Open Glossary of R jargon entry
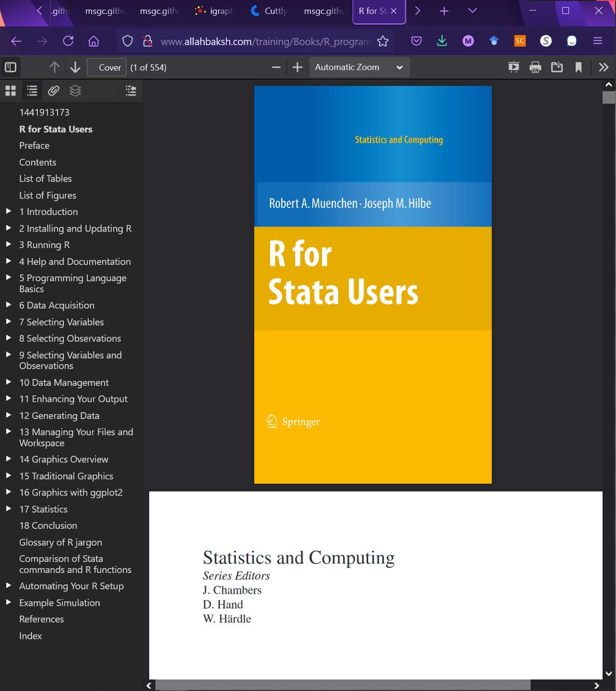This screenshot has width=616, height=691. [60, 542]
